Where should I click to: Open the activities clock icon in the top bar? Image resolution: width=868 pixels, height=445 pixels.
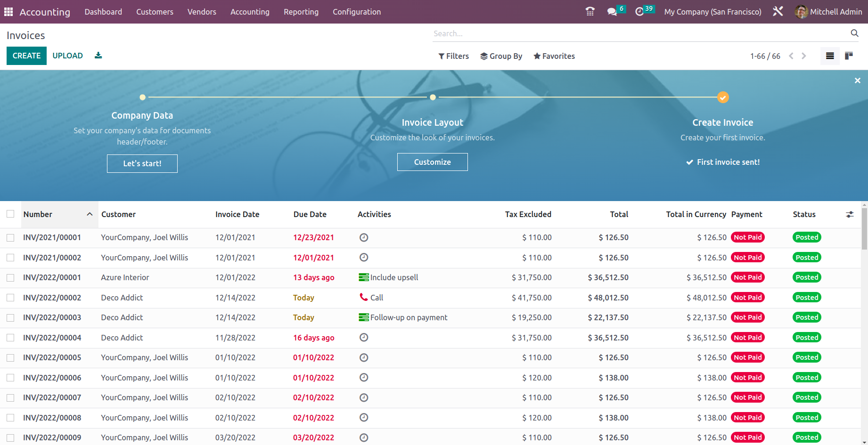[639, 12]
